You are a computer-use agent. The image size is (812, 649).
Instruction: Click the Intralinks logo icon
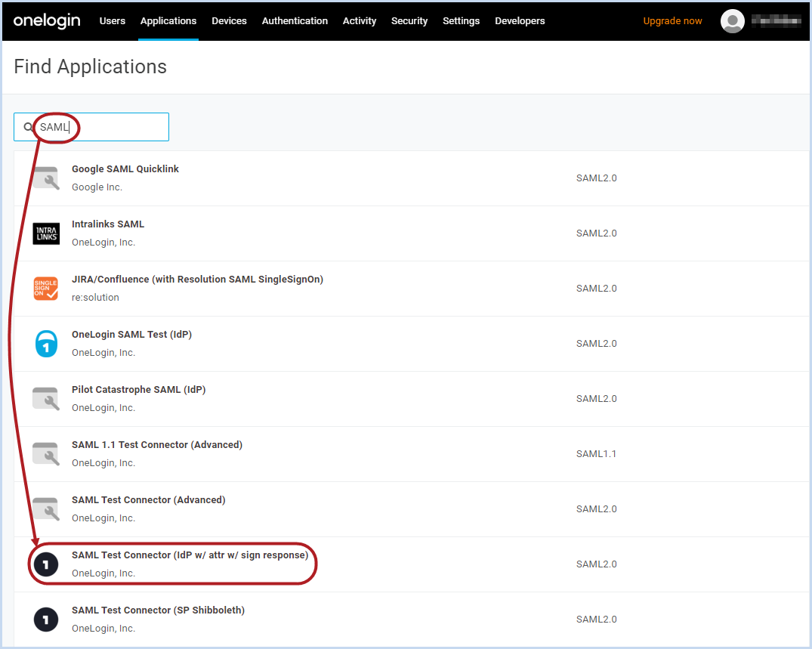(x=46, y=233)
